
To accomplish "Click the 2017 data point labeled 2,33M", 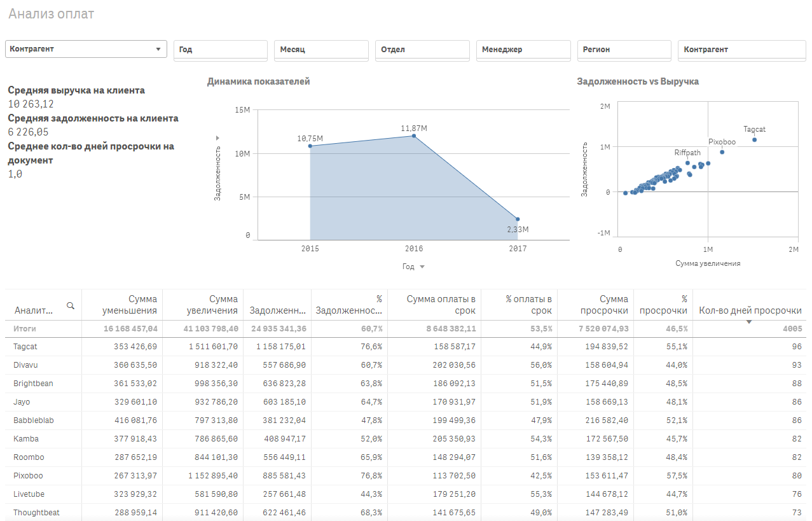I will (518, 219).
